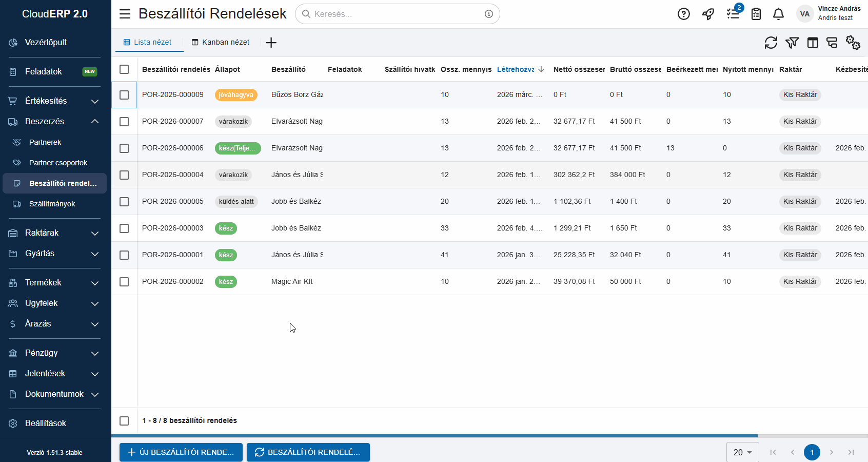
Task: Open the task checklist icon with badge
Action: 733,14
